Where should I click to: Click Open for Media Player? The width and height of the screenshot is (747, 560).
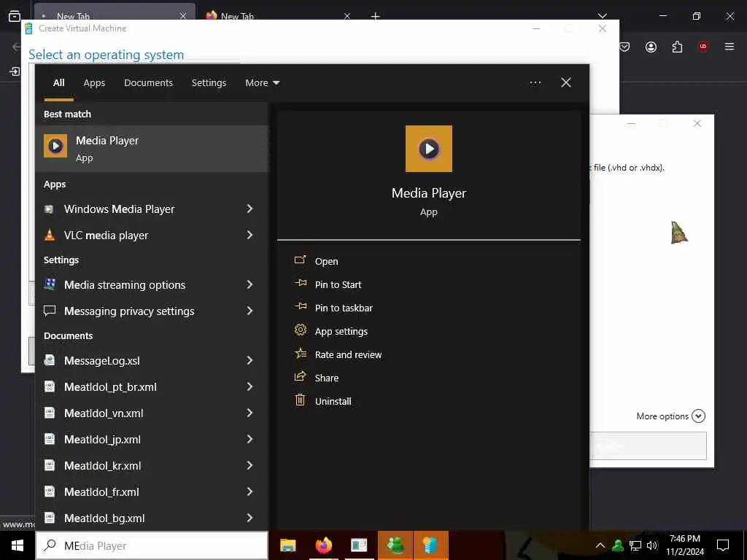point(326,262)
